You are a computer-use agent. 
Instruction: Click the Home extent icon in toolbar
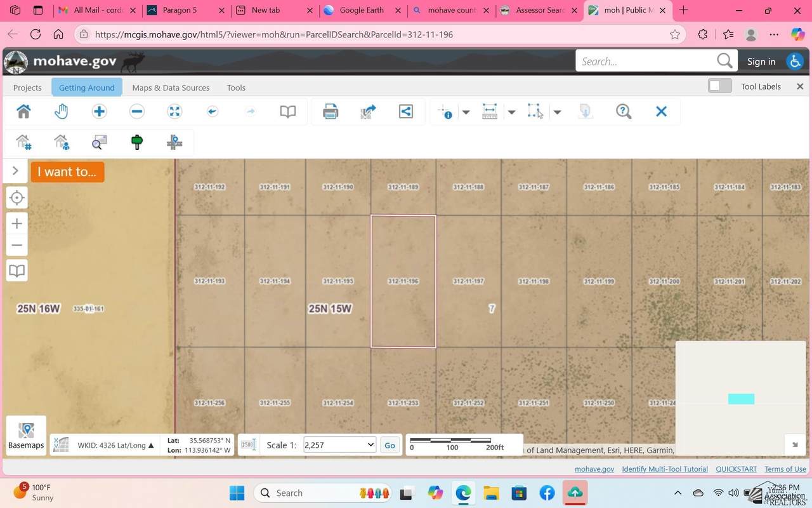point(23,112)
